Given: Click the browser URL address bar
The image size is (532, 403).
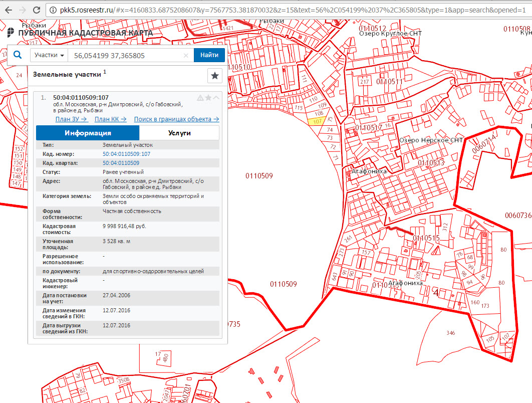Looking at the screenshot, I should click(x=289, y=10).
